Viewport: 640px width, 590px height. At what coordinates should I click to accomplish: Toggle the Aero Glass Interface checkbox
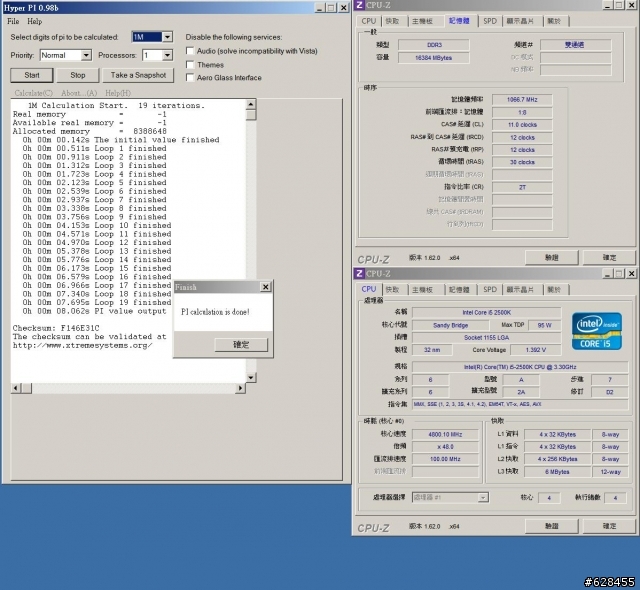point(190,77)
